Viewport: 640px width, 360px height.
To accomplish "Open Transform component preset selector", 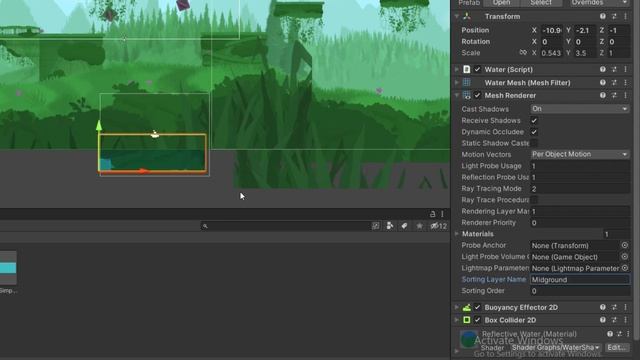I will 614,16.
